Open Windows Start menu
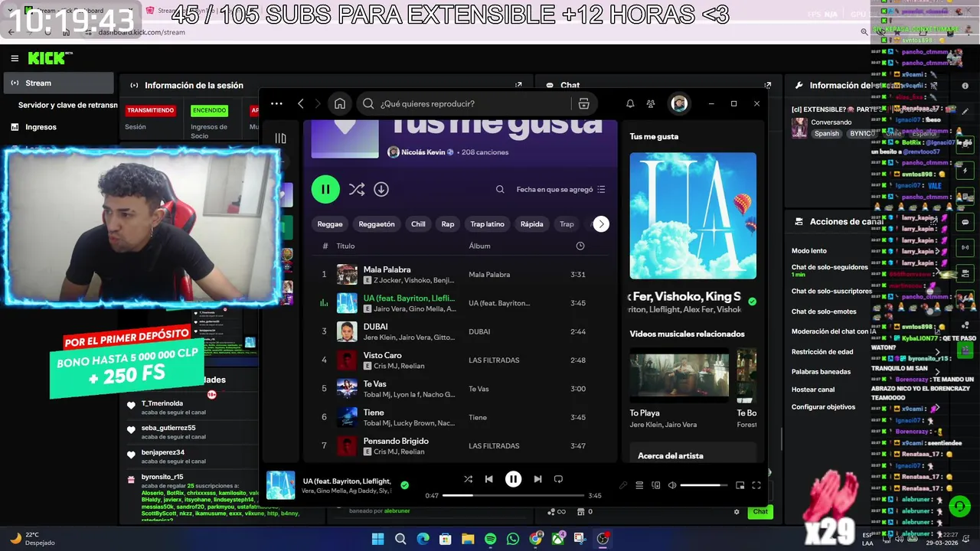Image resolution: width=980 pixels, height=551 pixels. click(377, 539)
